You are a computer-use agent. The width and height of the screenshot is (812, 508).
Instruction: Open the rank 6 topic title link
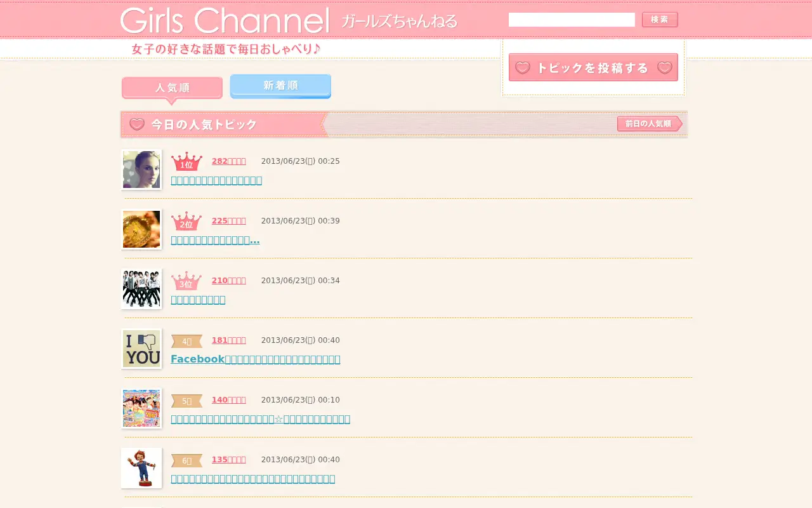click(x=253, y=479)
